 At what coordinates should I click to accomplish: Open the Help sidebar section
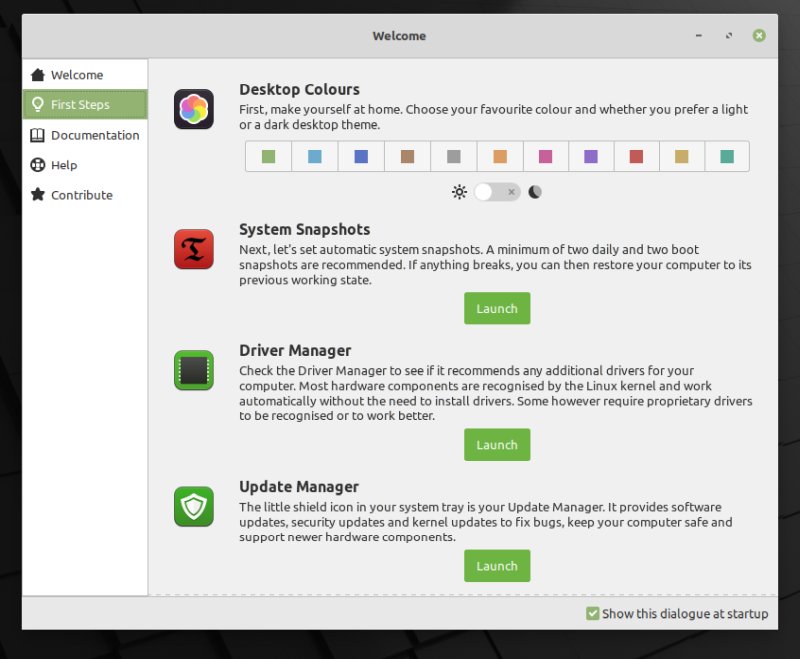point(64,165)
